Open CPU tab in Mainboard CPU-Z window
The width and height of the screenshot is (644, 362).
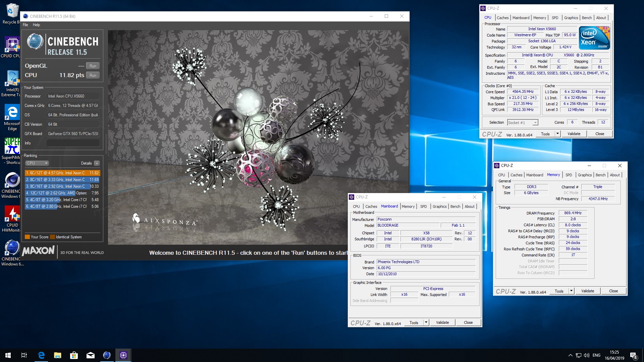click(x=356, y=206)
